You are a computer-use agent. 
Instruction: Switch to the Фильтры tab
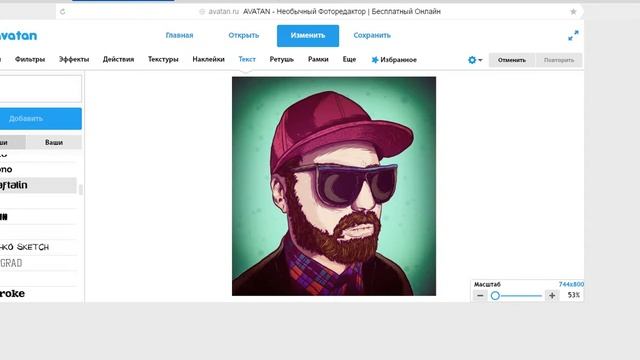30,60
